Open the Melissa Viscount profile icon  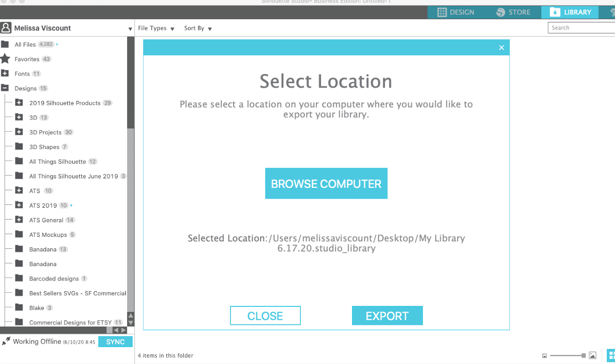pos(6,27)
